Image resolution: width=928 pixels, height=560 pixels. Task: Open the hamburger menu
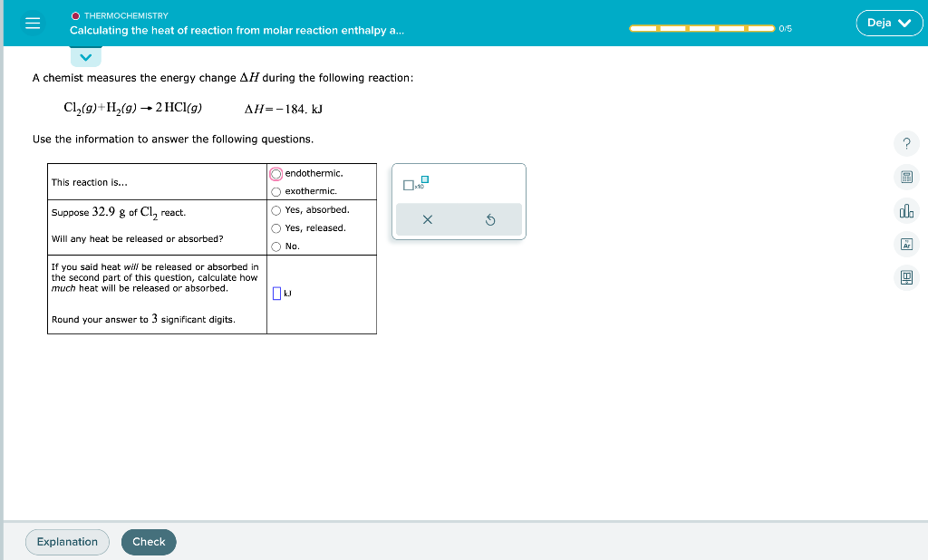coord(34,23)
